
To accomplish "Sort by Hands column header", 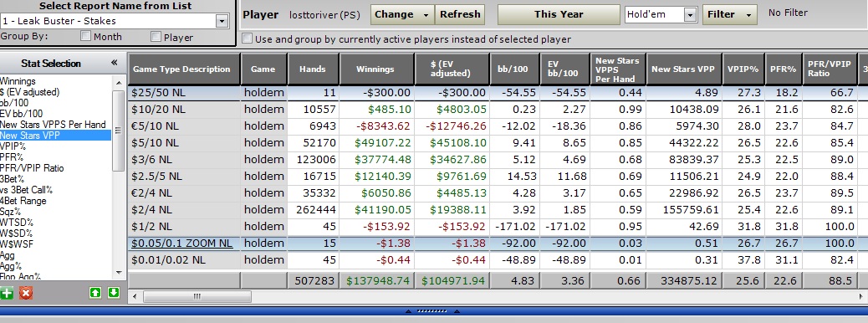I will tap(312, 69).
